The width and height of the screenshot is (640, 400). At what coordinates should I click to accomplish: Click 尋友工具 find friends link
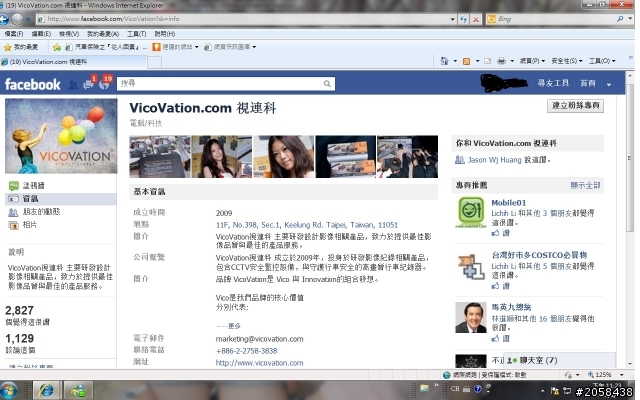pyautogui.click(x=553, y=84)
